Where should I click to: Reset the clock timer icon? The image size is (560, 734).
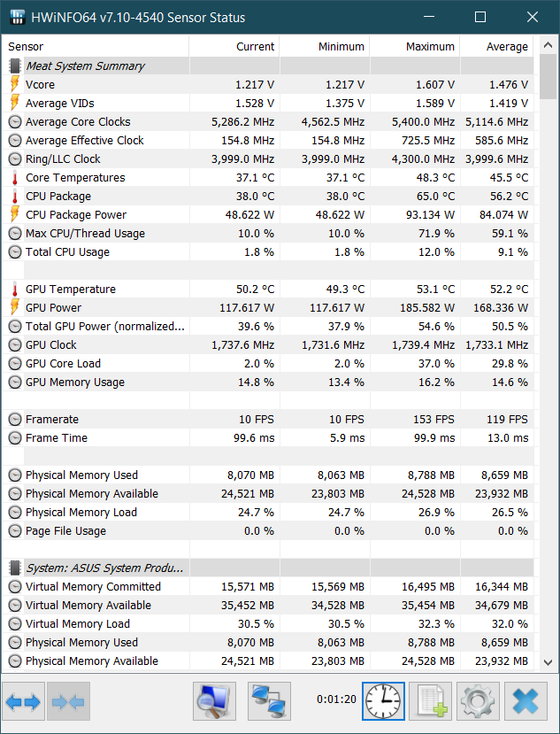[x=383, y=701]
